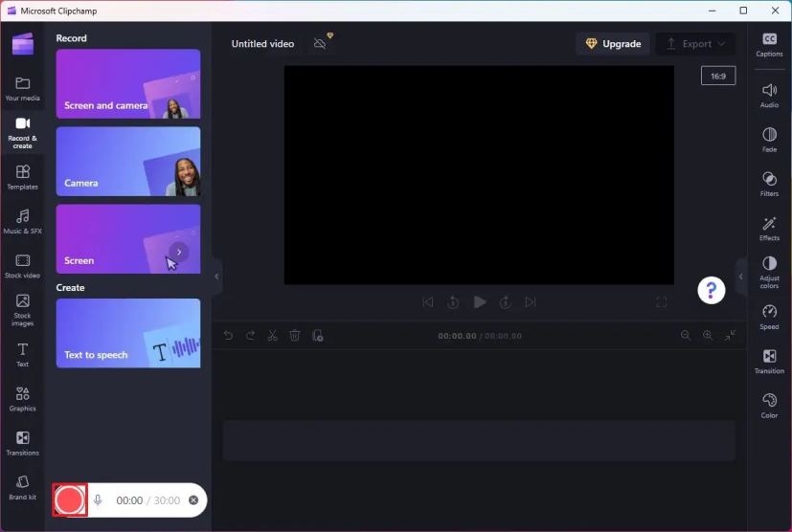Open the Captions panel
The width and height of the screenshot is (792, 532).
(x=769, y=45)
